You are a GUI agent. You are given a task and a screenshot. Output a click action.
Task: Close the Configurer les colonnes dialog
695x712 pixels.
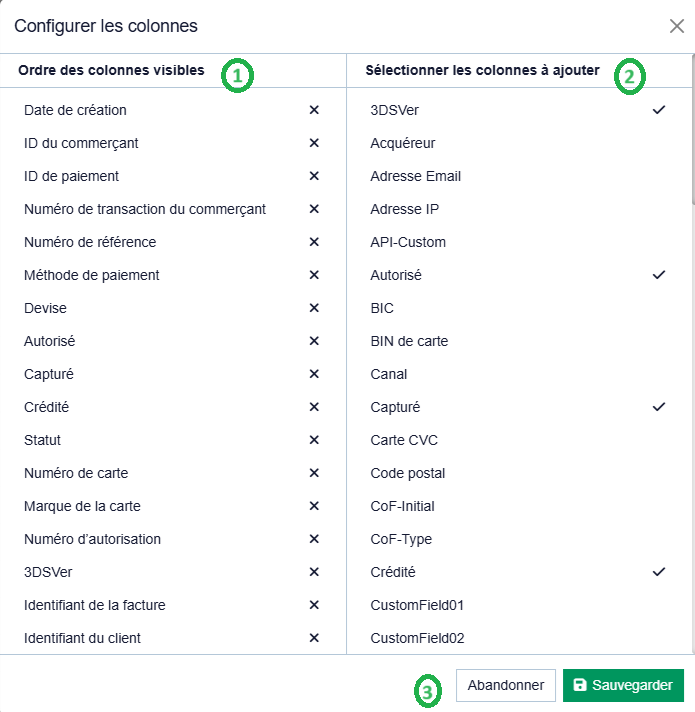click(x=677, y=26)
